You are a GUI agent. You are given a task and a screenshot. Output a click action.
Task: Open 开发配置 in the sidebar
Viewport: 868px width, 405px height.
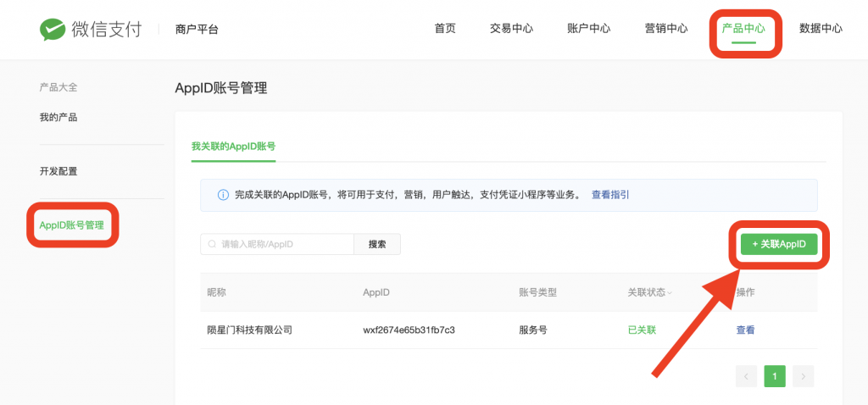coord(58,171)
